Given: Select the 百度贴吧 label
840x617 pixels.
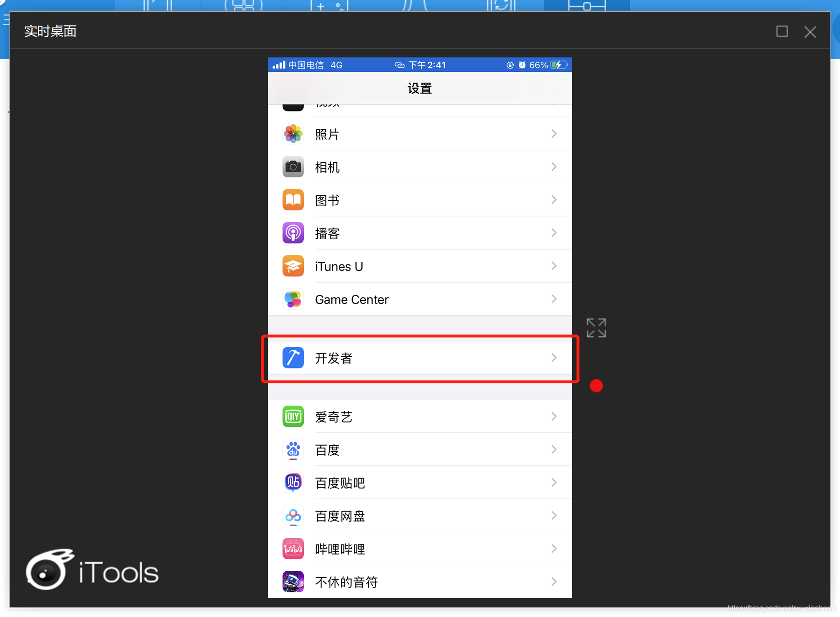Looking at the screenshot, I should click(x=340, y=483).
